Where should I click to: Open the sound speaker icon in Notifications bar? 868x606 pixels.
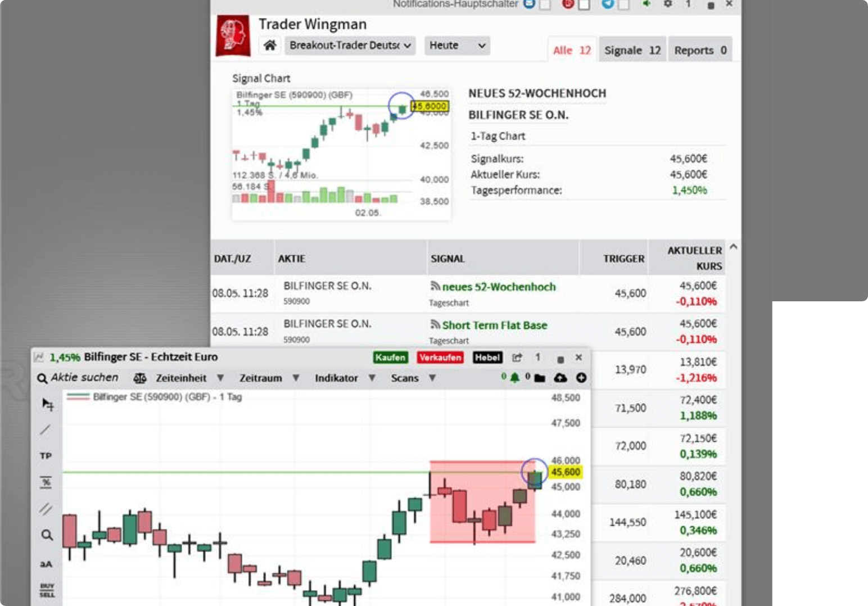click(647, 4)
